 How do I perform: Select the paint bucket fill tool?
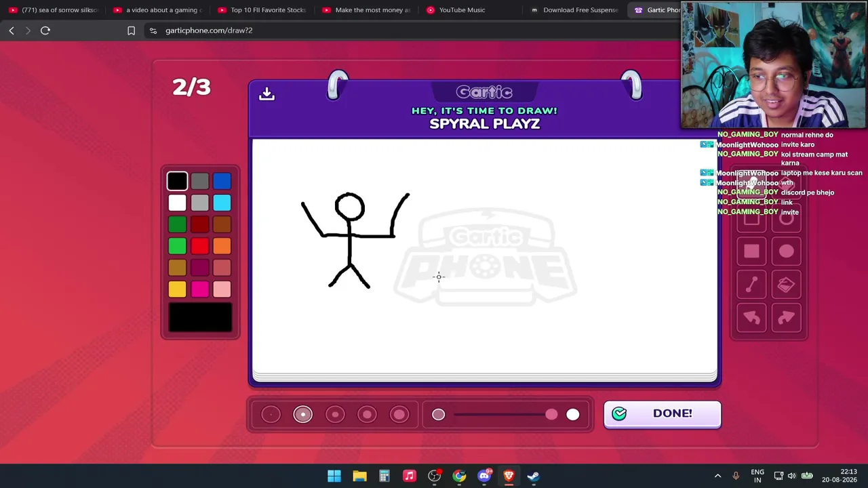point(786,285)
